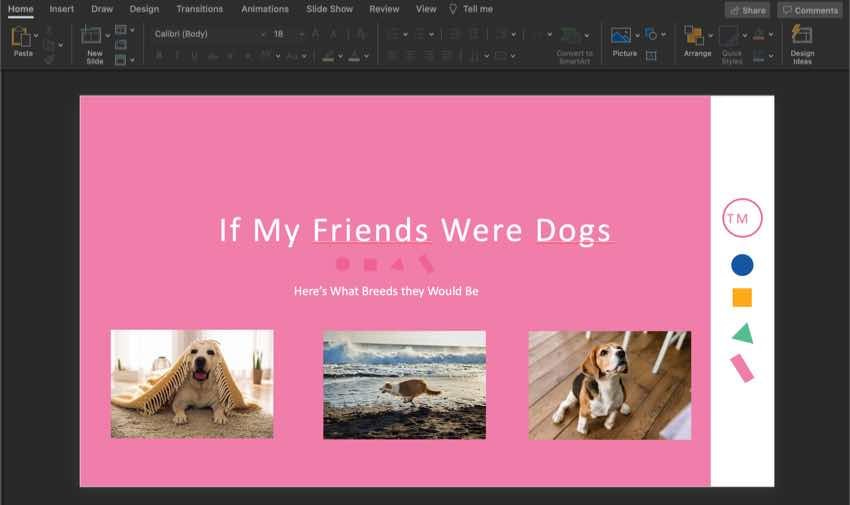Click the Paste clipboard icon
Screen dimensions: 850x505
click(20, 37)
